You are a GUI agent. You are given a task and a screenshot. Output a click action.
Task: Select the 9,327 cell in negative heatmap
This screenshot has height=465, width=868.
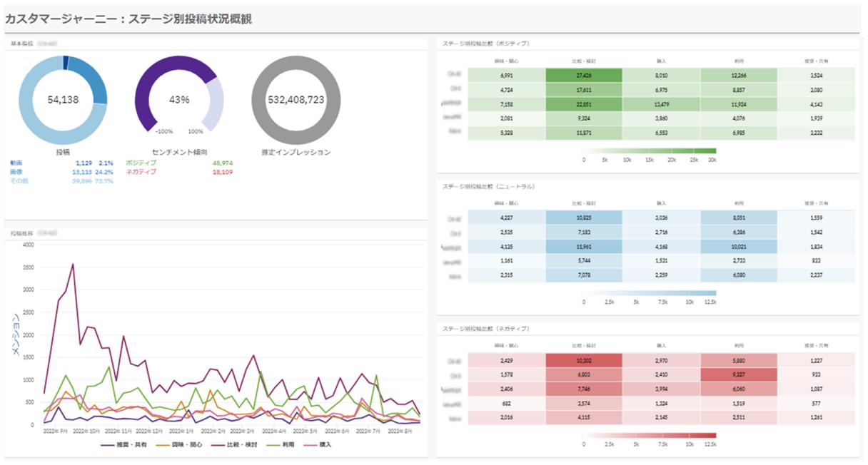[738, 376]
